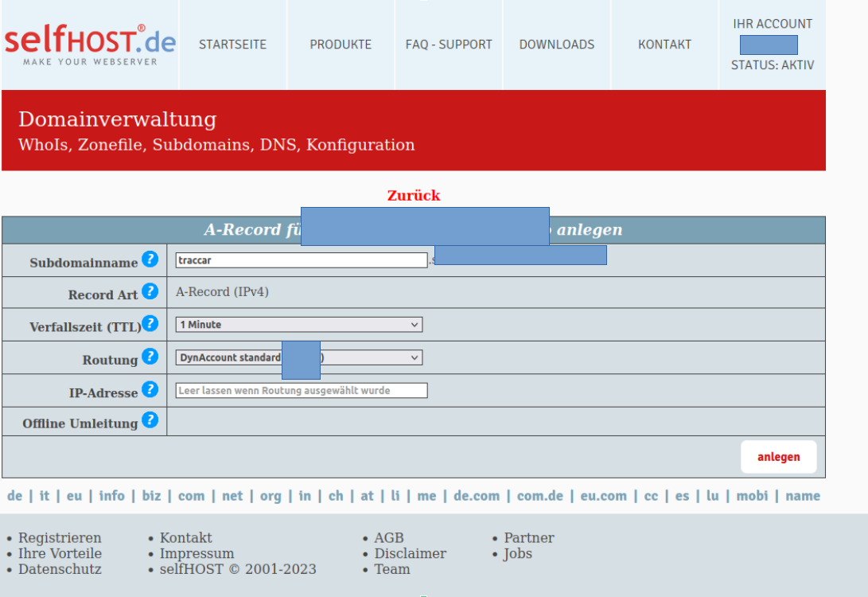Open help icon next to Subdomainname
This screenshot has height=597, width=868.
click(150, 259)
